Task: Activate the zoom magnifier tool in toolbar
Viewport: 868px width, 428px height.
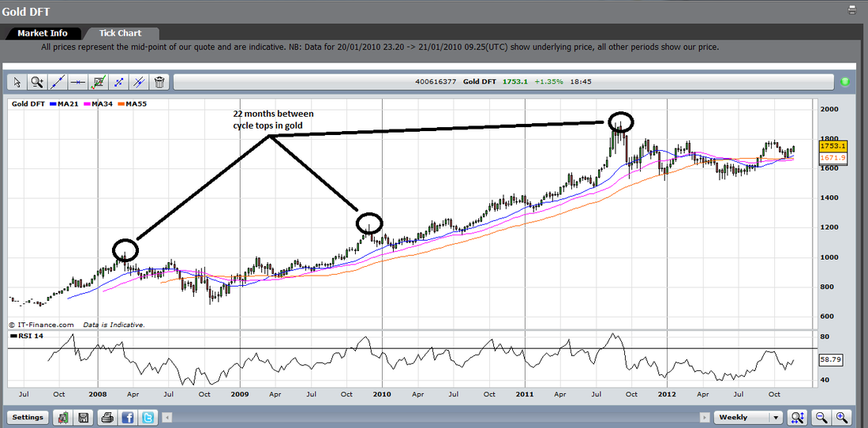Action: point(37,82)
